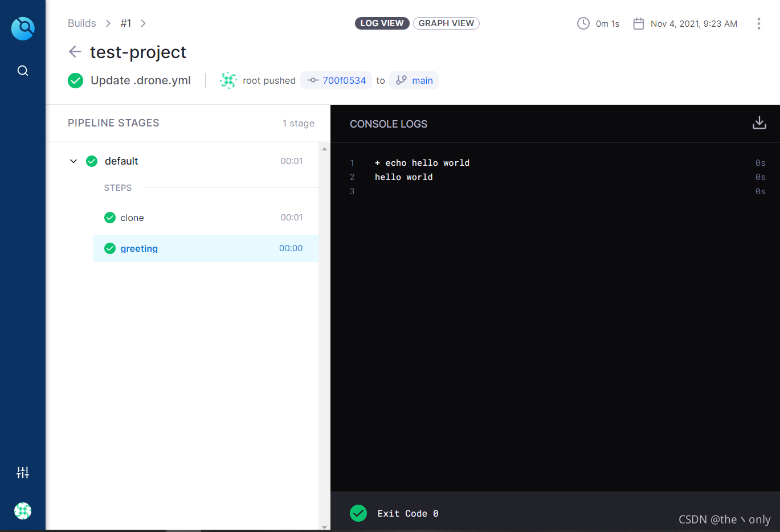This screenshot has height=532, width=780.
Task: Click log line '+ echo hello world'
Action: click(422, 163)
